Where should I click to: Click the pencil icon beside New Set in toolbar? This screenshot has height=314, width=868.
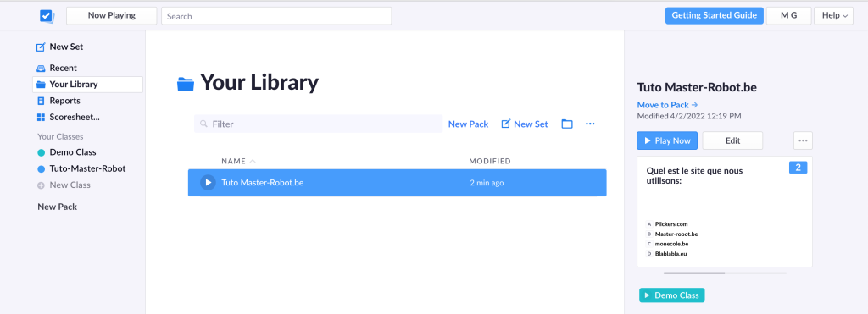(x=505, y=124)
